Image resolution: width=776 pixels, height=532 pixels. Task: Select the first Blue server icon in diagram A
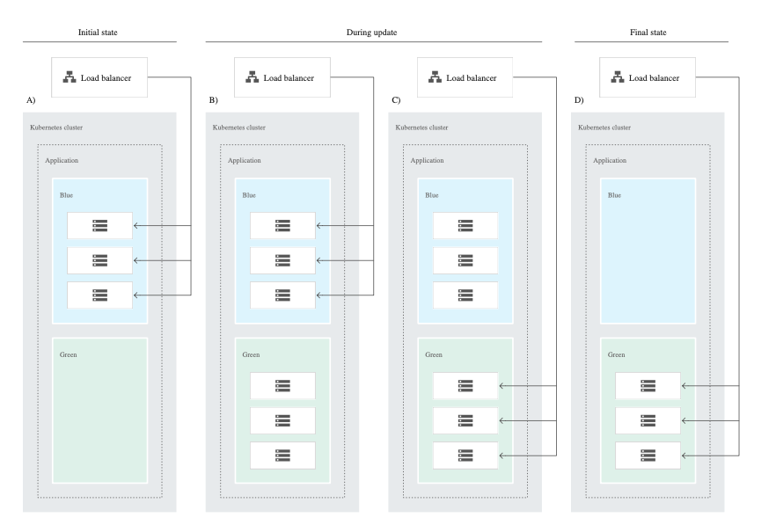pyautogui.click(x=100, y=225)
